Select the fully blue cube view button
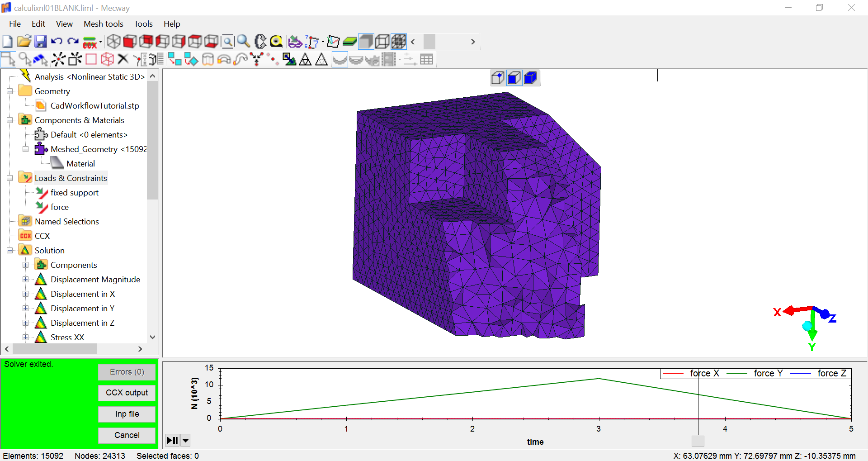Image resolution: width=868 pixels, height=461 pixels. click(x=530, y=78)
